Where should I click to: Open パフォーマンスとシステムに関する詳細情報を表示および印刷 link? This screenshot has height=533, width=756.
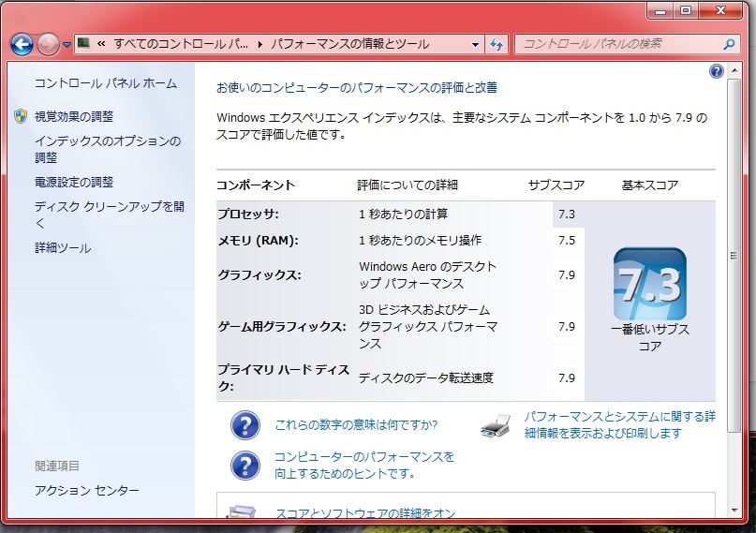coord(619,424)
